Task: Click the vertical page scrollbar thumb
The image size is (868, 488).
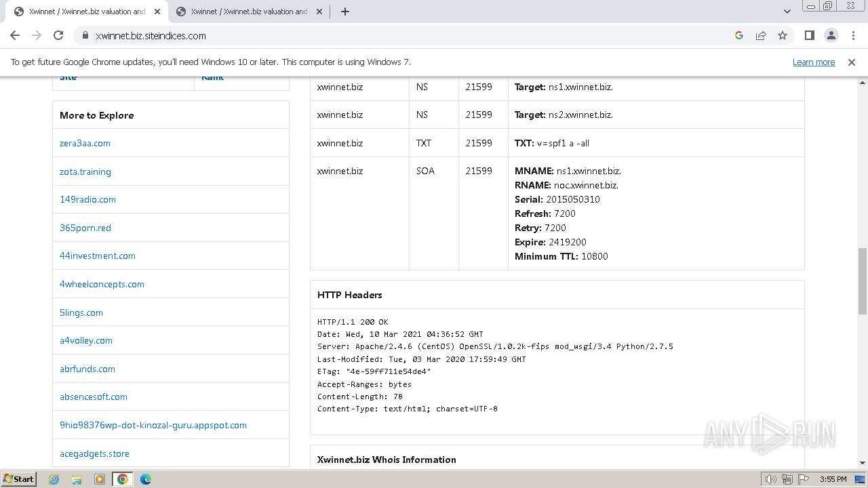Action: pos(863,280)
